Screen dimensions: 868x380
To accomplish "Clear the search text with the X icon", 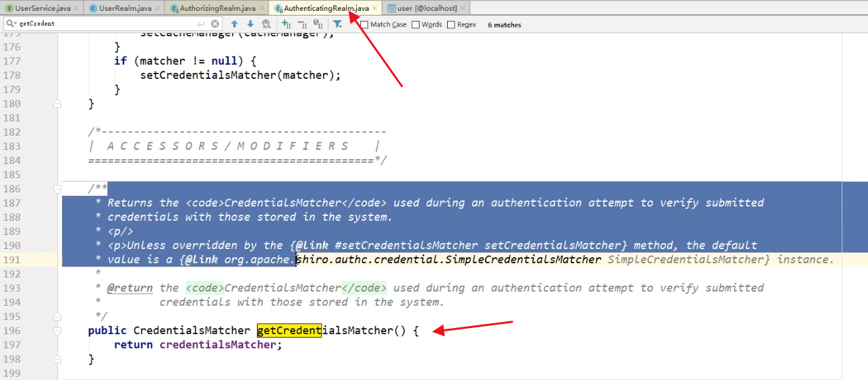I will [x=214, y=24].
